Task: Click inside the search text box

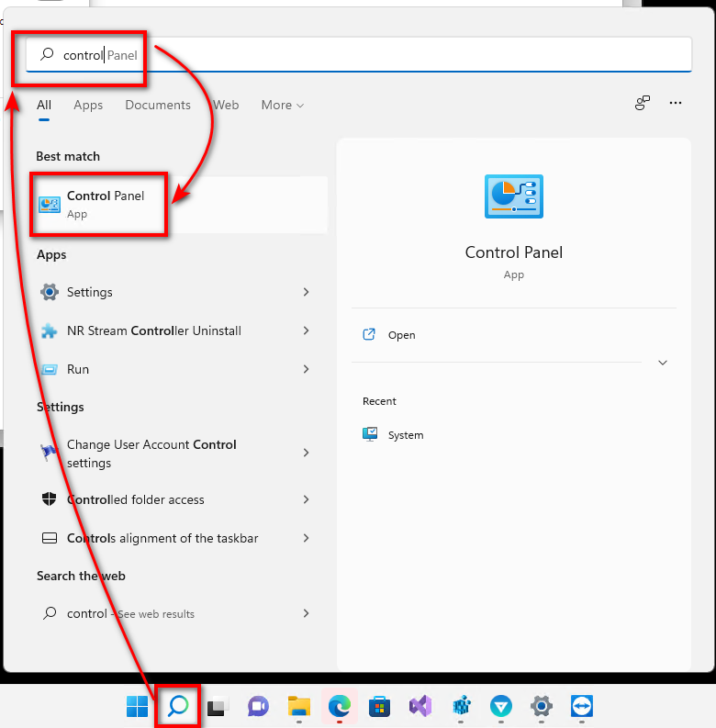Action: (367, 55)
